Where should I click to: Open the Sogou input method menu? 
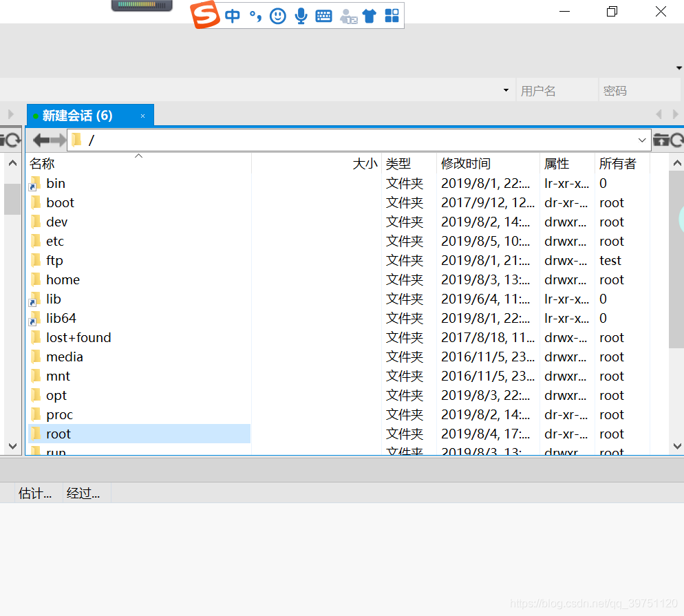(x=204, y=15)
